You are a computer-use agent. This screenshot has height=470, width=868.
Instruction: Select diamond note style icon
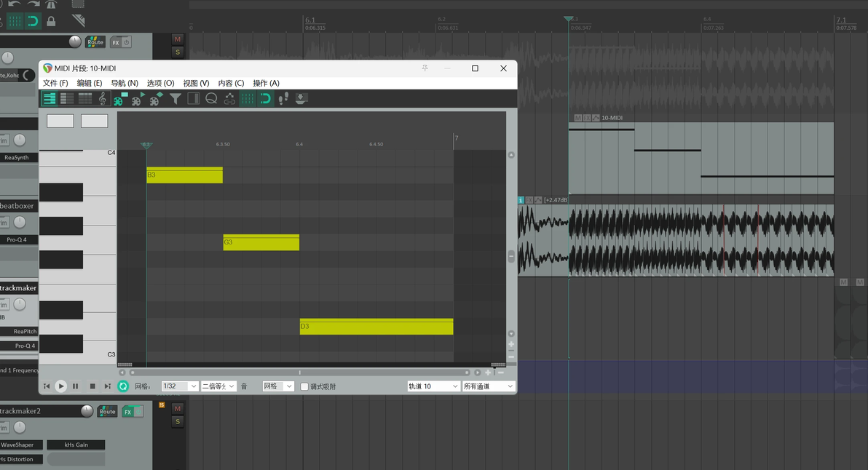coord(156,98)
